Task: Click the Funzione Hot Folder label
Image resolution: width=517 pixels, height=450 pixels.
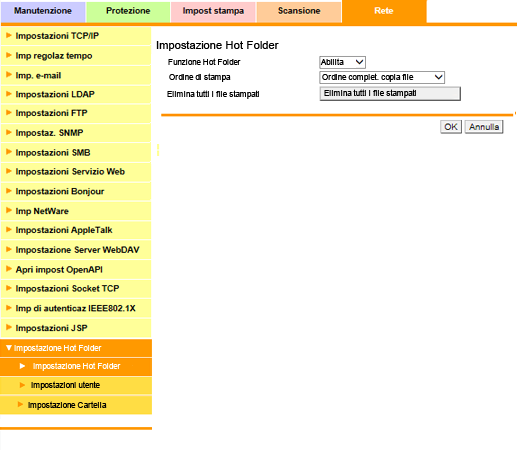Action: tap(204, 62)
